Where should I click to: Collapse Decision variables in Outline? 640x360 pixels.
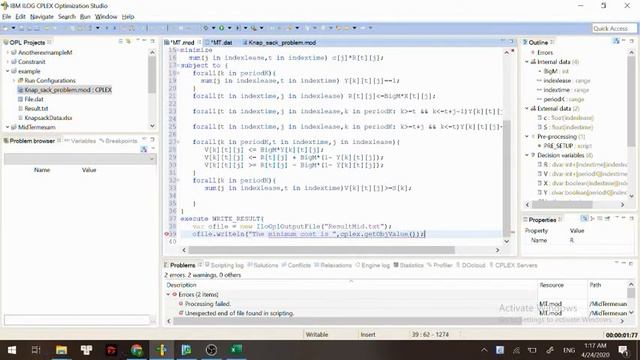527,155
